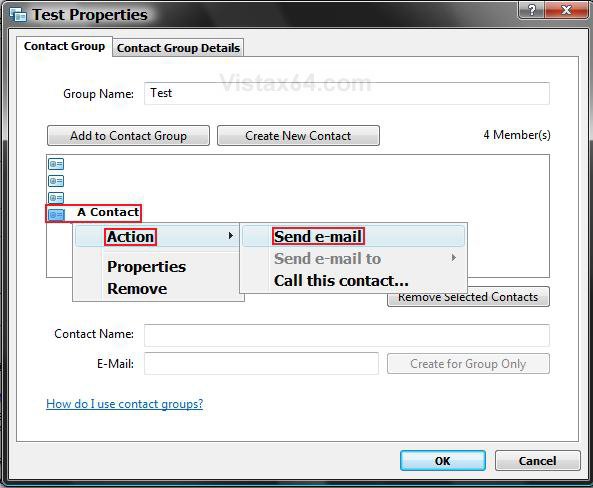This screenshot has width=593, height=488.
Task: Click the Test Properties title bar icon
Action: 18,15
